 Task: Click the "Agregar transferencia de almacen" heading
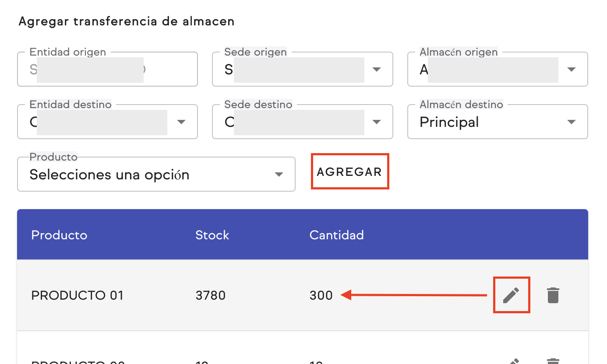[126, 21]
